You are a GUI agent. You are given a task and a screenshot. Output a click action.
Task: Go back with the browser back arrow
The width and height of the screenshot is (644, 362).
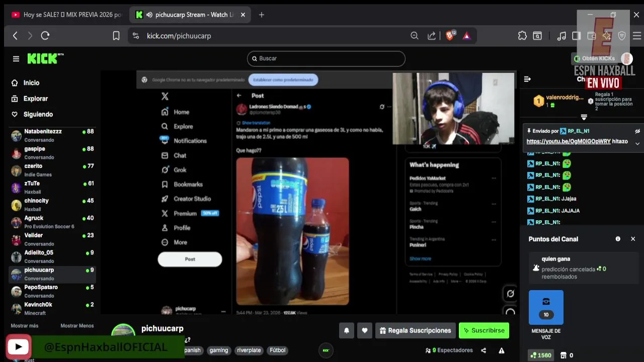click(15, 36)
